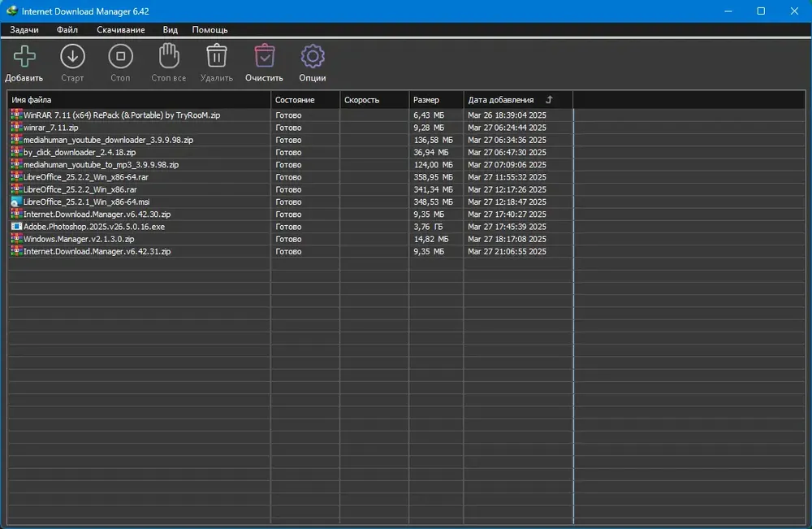Toggle the Дата добавления sort arrow

point(549,99)
